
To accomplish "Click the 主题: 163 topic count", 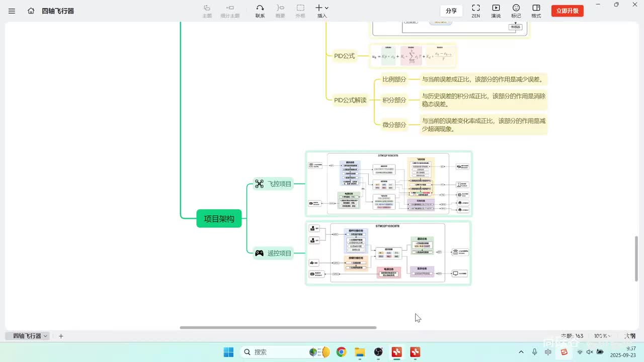I will pyautogui.click(x=572, y=336).
